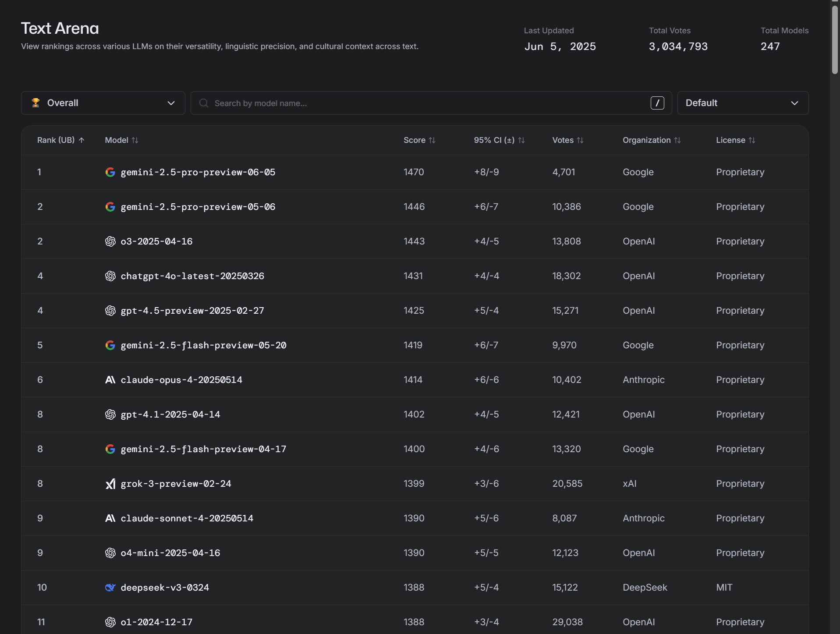This screenshot has width=840, height=634.
Task: Click the vertical page scrollbar thumb
Action: click(x=835, y=39)
